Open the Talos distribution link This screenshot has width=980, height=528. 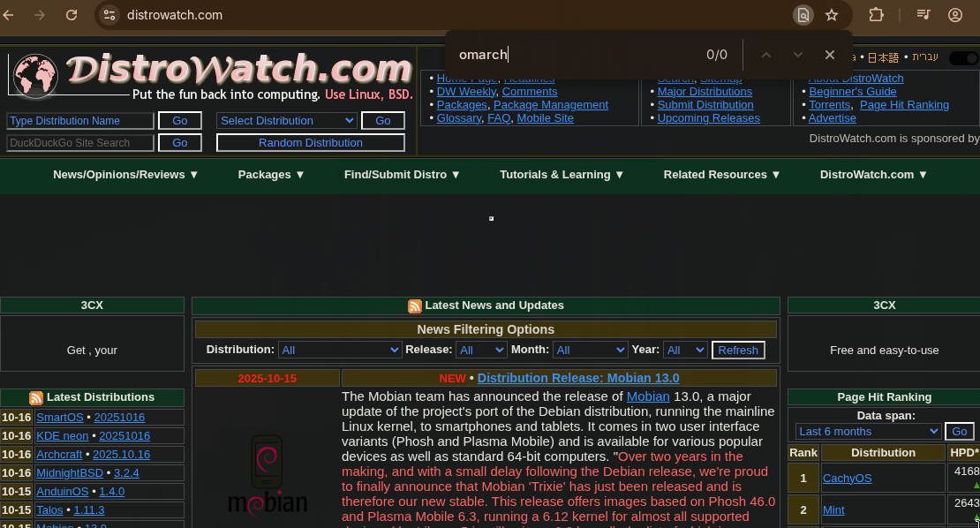point(49,510)
